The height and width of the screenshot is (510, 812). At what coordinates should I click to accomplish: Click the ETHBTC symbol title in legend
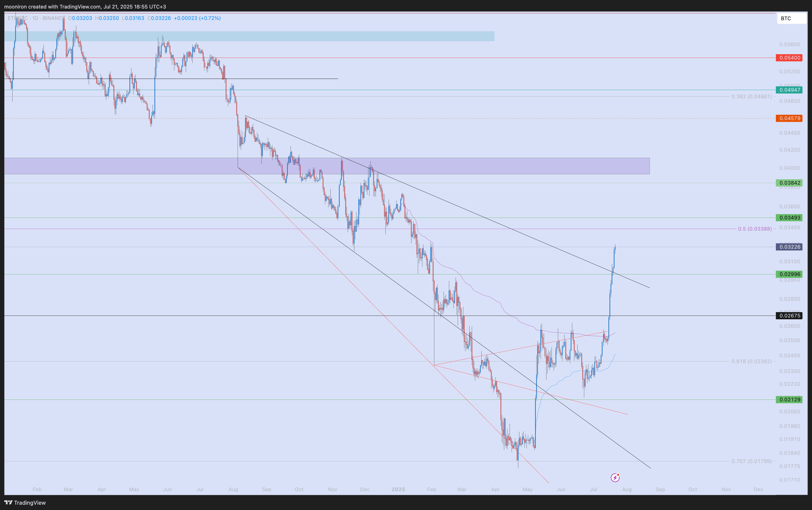point(18,18)
